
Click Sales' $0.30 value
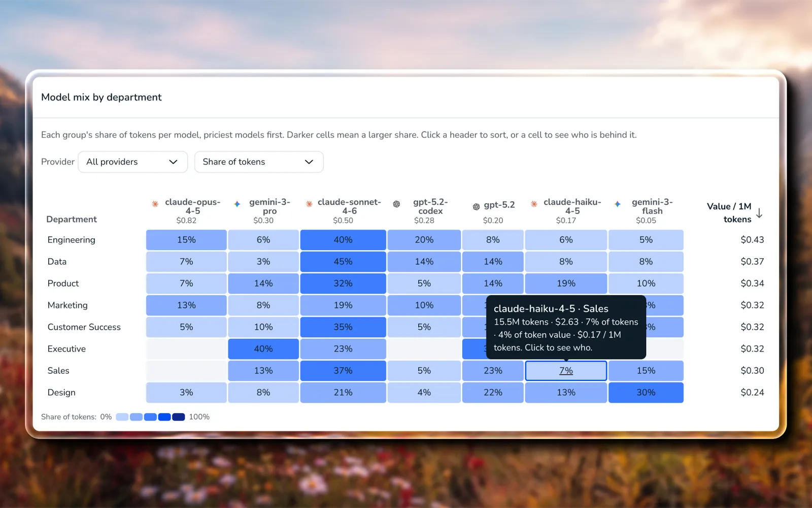[752, 371]
